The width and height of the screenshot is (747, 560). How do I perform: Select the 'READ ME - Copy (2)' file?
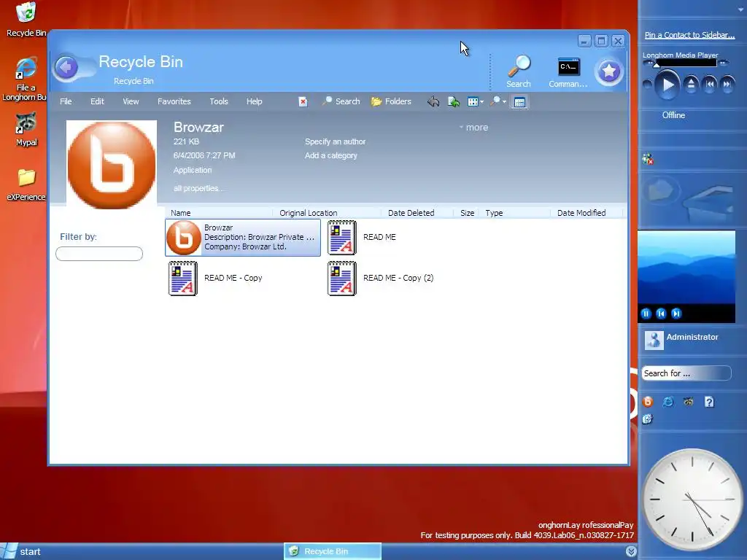[381, 278]
